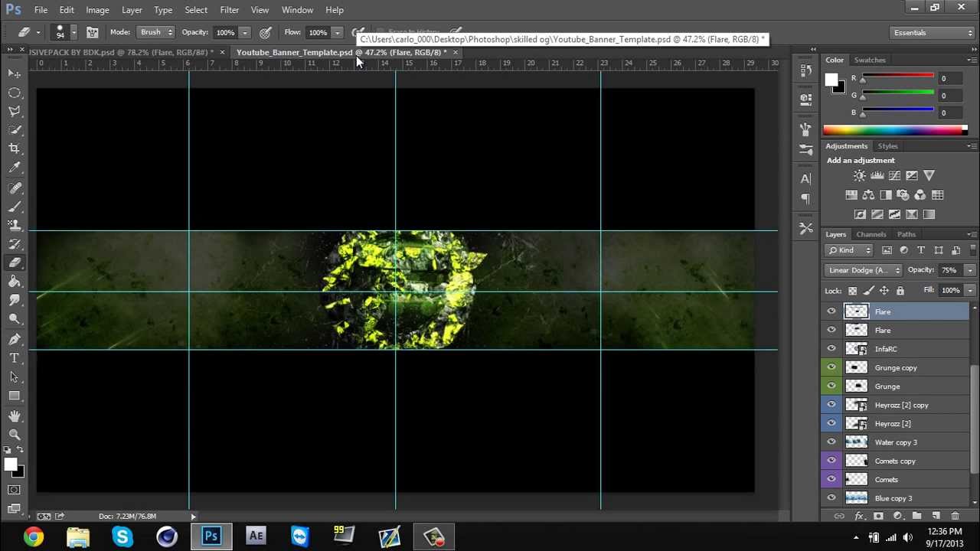Add a Levels adjustment
Screen dimensions: 980x551
(877, 176)
